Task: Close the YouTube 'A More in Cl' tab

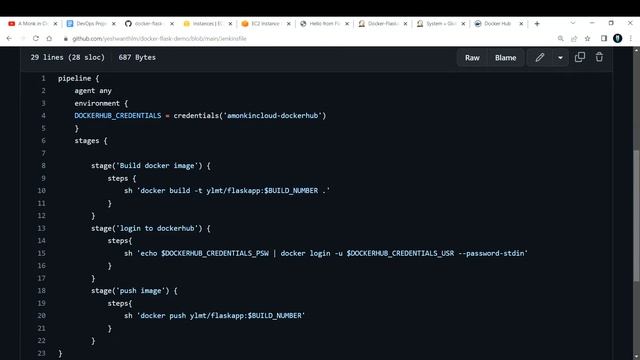Action: click(56, 24)
